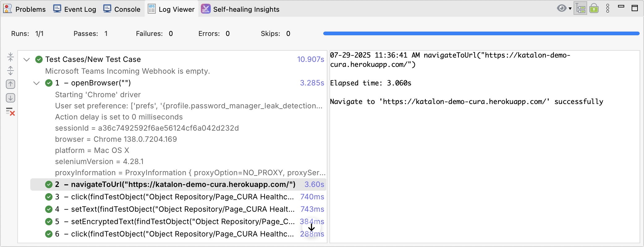Click the Console monitor icon
Screen dimensions: 644x247
coord(107,9)
